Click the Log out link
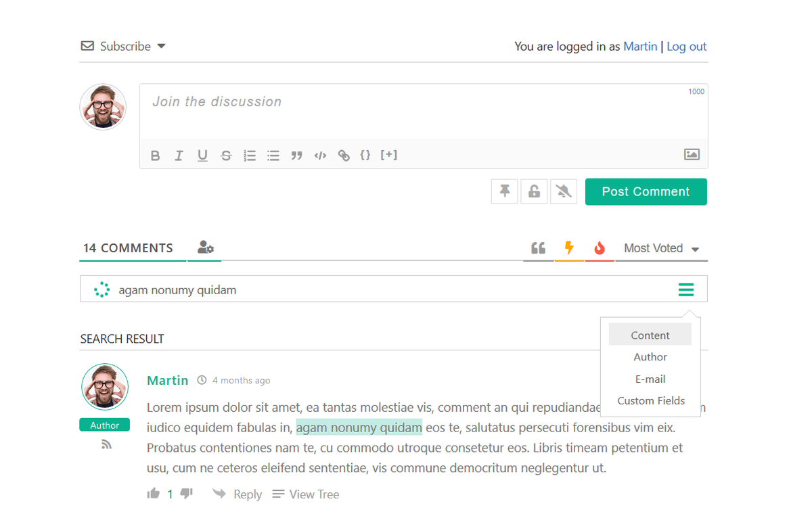The height and width of the screenshot is (516, 812). pos(686,46)
